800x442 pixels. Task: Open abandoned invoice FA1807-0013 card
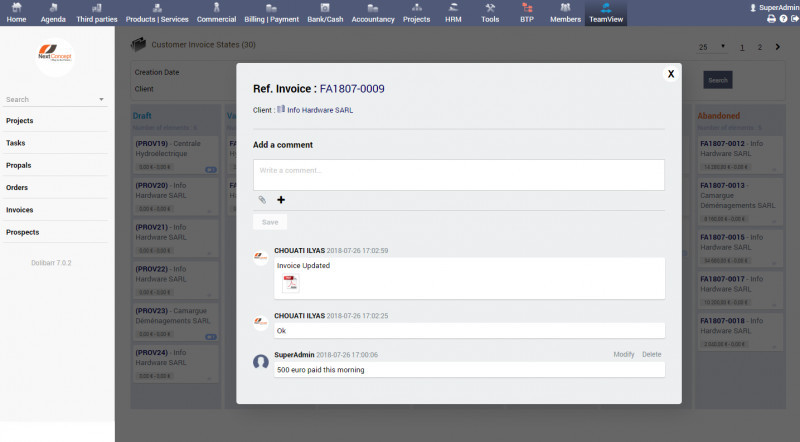pos(740,202)
